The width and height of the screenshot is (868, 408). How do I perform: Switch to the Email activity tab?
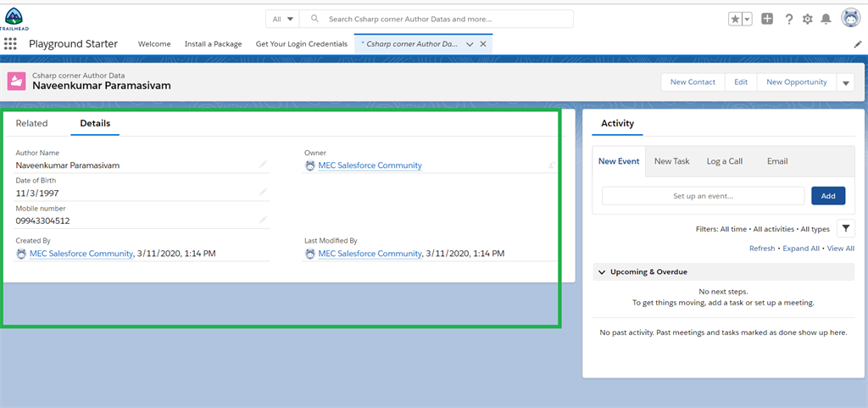click(777, 161)
